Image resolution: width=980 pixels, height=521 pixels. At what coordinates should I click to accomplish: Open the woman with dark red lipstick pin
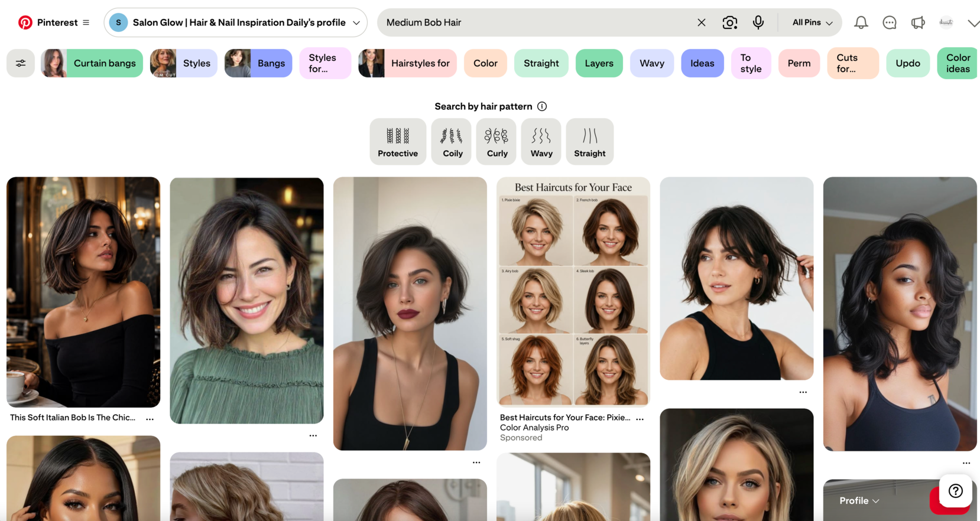[x=410, y=314]
